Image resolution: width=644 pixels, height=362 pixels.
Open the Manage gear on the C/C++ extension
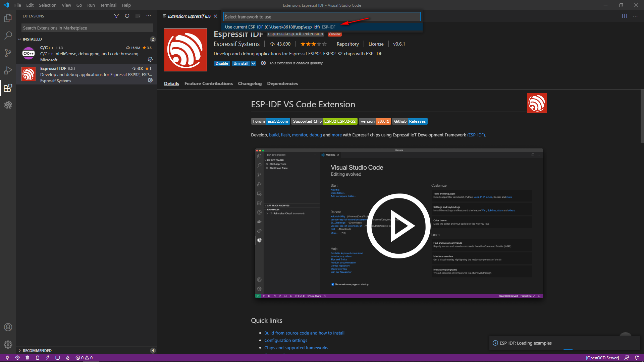pyautogui.click(x=150, y=59)
